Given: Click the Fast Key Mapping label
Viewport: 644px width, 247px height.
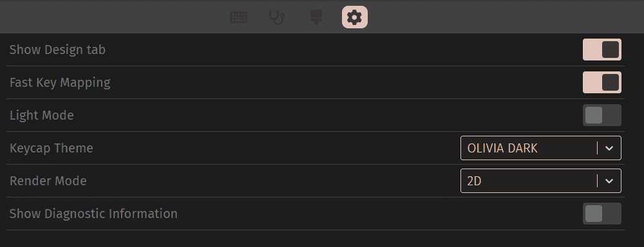Looking at the screenshot, I should point(60,82).
